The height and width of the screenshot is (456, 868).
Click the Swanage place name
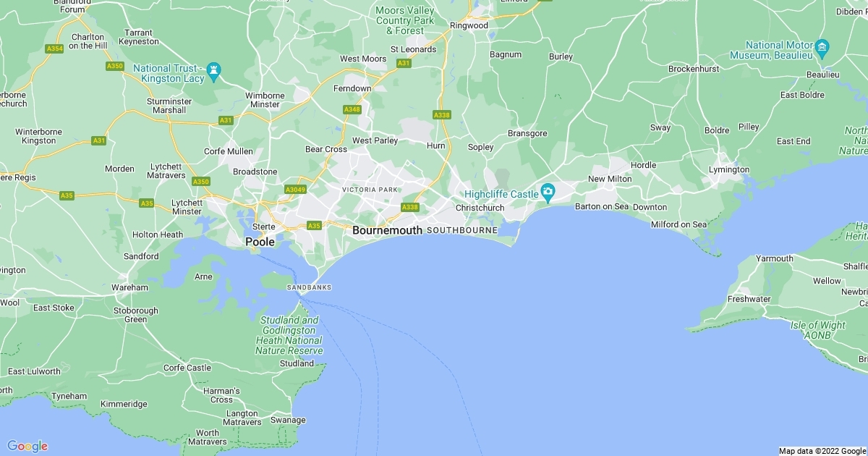tap(288, 420)
